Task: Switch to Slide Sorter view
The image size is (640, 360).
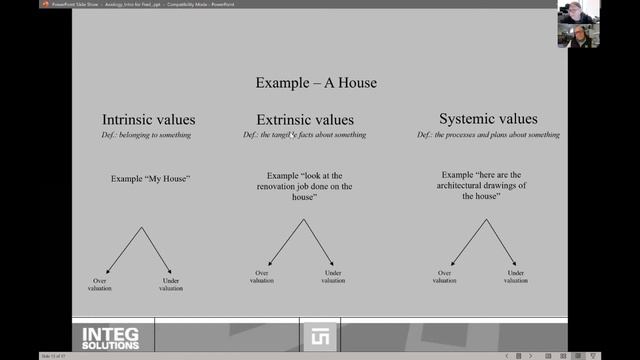Action: [x=563, y=356]
